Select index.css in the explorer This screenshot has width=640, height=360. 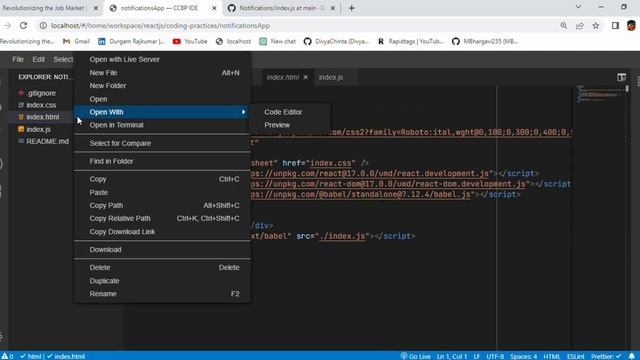[41, 105]
